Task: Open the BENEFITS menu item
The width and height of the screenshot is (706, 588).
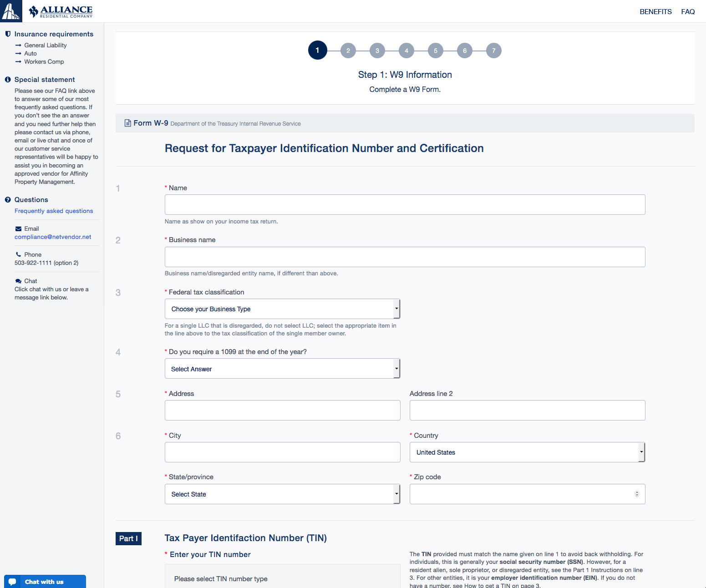Action: tap(655, 12)
